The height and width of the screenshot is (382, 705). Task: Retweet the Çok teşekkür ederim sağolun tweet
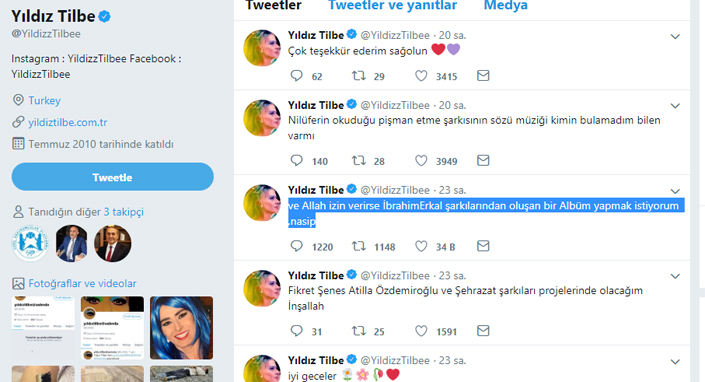pos(358,76)
